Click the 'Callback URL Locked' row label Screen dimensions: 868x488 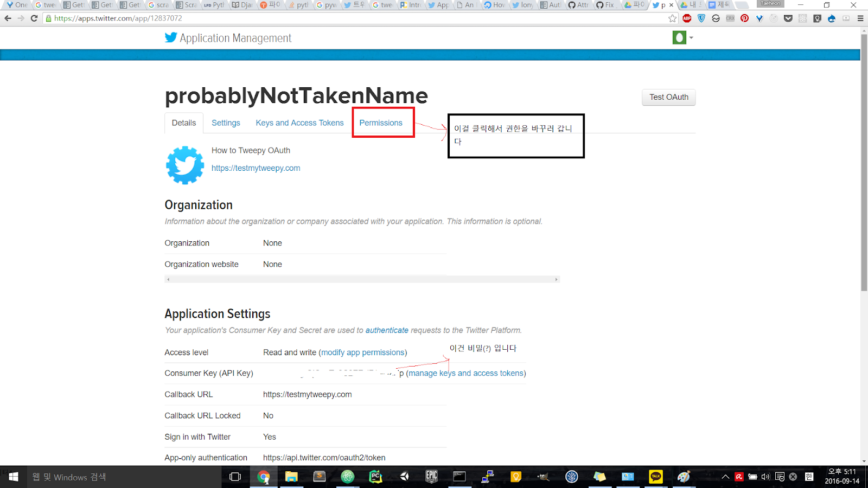click(202, 415)
